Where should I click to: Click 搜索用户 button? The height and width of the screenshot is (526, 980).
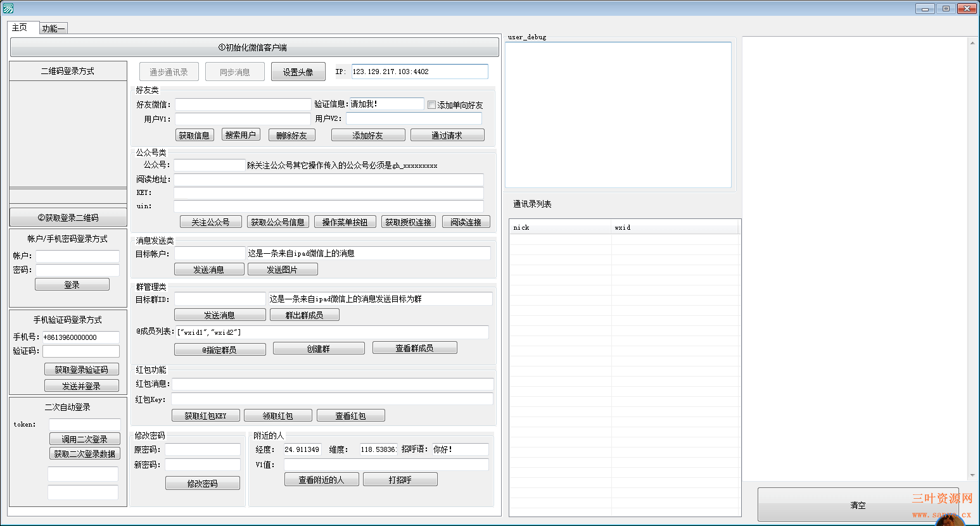[241, 135]
